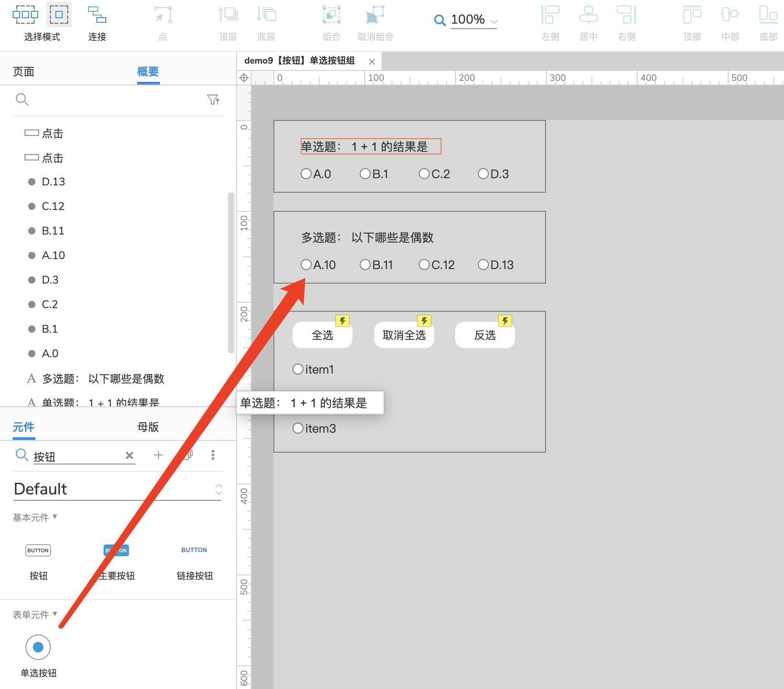
Task: Open the Default library dropdown
Action: point(118,489)
